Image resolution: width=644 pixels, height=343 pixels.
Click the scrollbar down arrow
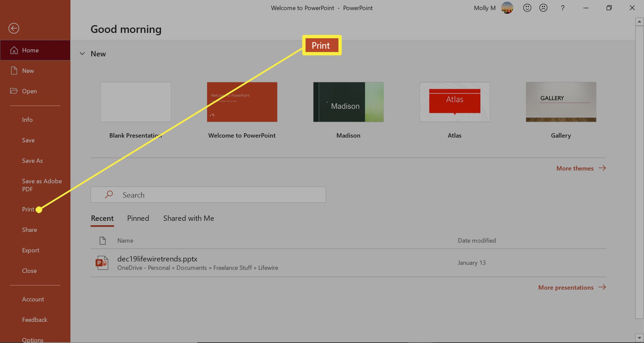click(639, 338)
